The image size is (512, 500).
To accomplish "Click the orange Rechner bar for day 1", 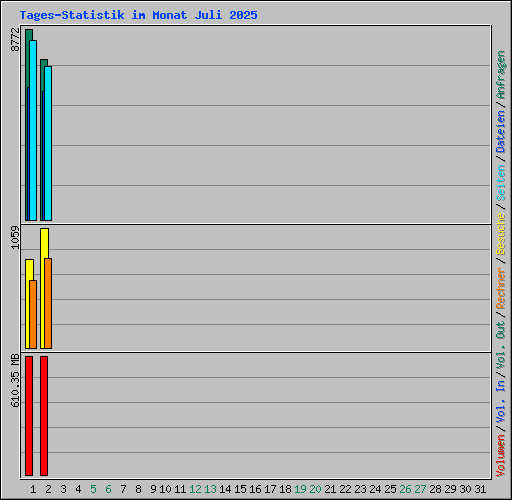I will click(x=33, y=314).
